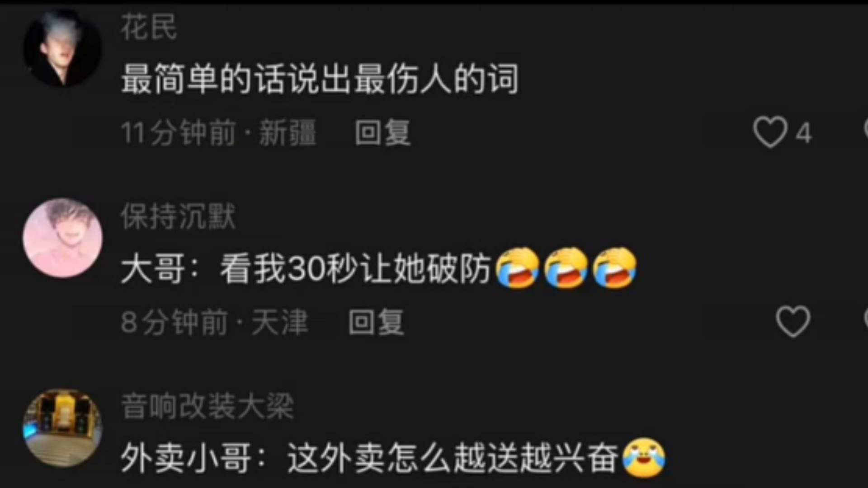This screenshot has width=868, height=488.
Task: Select comment text 大哥：看我30秒让她破防
Action: [x=306, y=269]
